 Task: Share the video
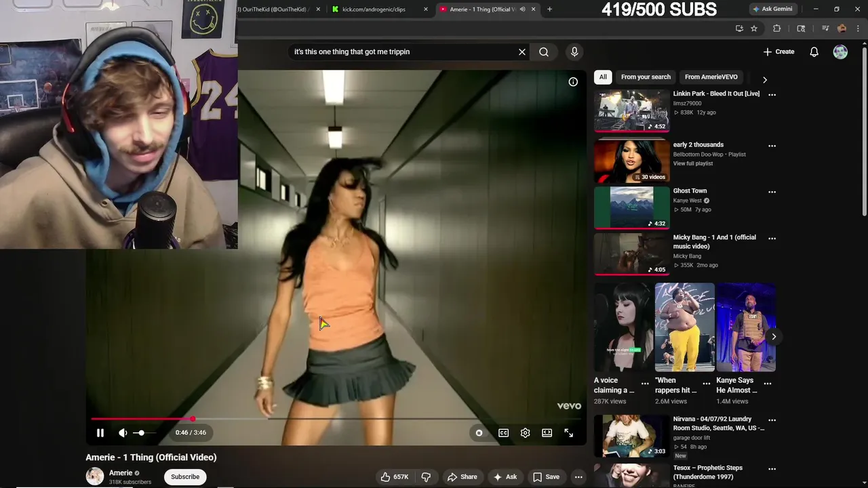point(462,476)
